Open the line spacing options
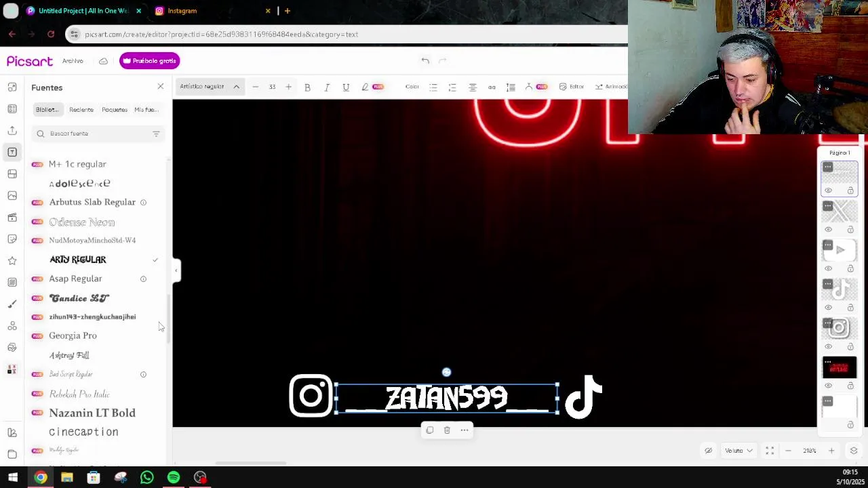868x488 pixels. (x=511, y=87)
